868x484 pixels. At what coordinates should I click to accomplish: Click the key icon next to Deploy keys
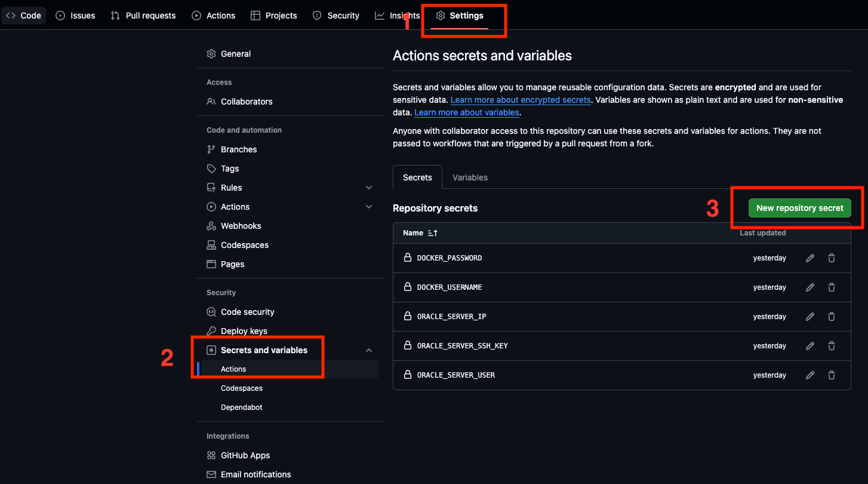point(211,331)
